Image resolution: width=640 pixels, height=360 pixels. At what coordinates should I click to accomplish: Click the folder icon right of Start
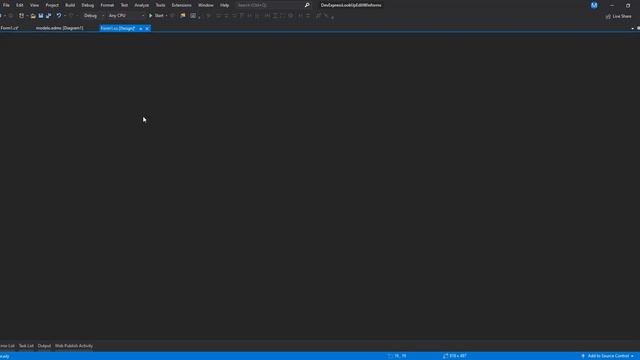pyautogui.click(x=183, y=16)
